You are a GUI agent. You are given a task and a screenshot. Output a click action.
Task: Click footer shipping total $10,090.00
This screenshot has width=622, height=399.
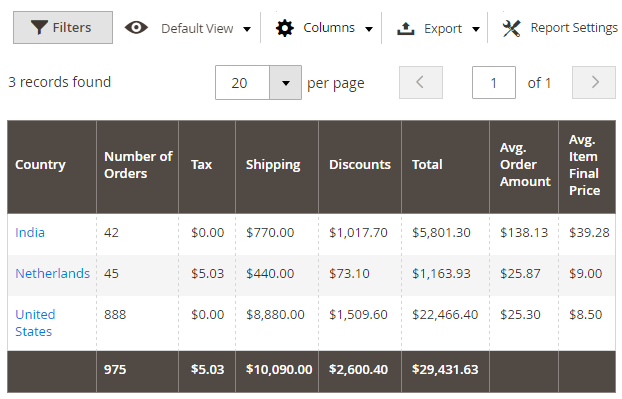coord(279,370)
